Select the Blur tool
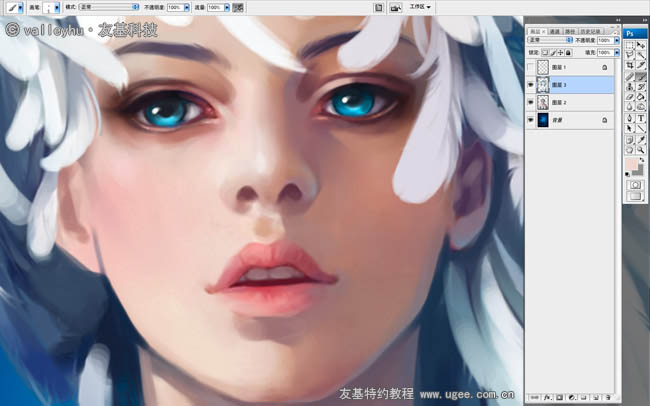This screenshot has height=406, width=650. (x=629, y=107)
